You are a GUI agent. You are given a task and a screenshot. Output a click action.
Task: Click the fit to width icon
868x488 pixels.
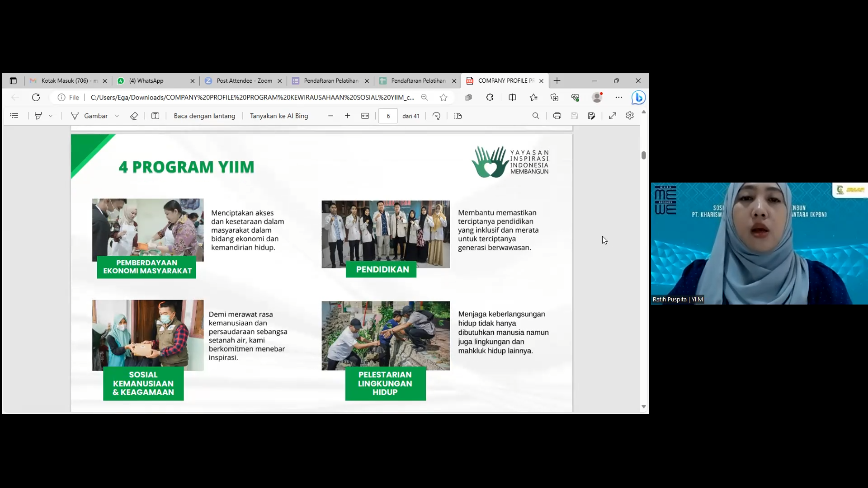pos(365,116)
